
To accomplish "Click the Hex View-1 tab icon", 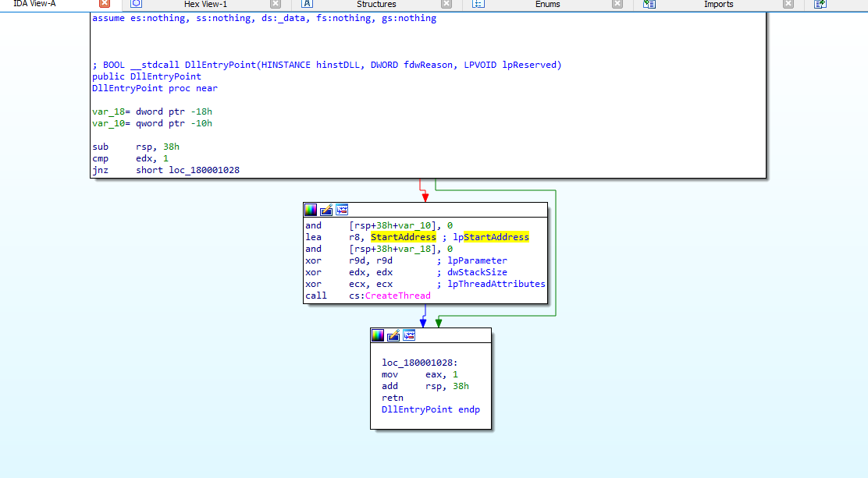I will click(137, 4).
